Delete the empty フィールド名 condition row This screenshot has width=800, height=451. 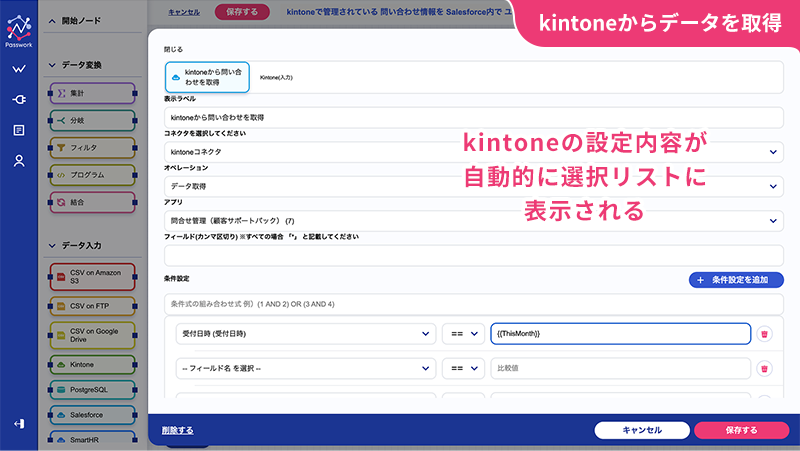click(764, 368)
